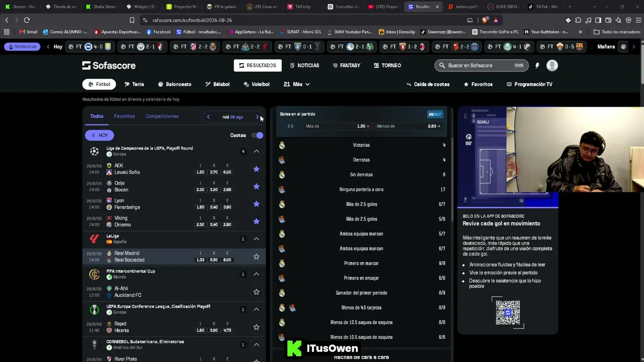The width and height of the screenshot is (644, 362).
Task: Open the LaLiga league logo
Action: pyautogui.click(x=94, y=239)
